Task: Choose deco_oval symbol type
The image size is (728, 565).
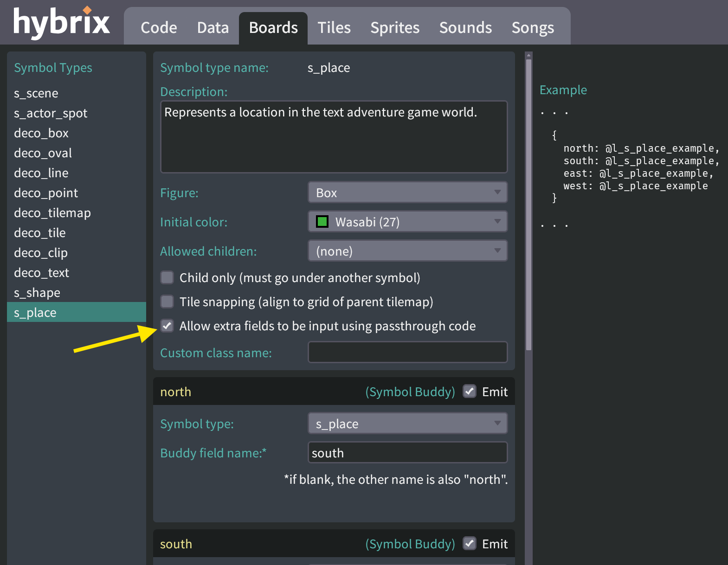Action: click(x=77, y=153)
